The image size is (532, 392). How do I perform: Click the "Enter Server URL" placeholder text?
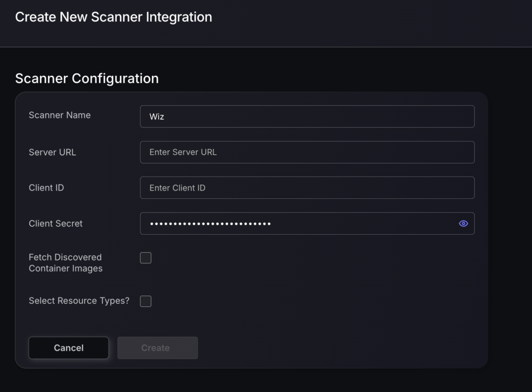click(x=183, y=152)
